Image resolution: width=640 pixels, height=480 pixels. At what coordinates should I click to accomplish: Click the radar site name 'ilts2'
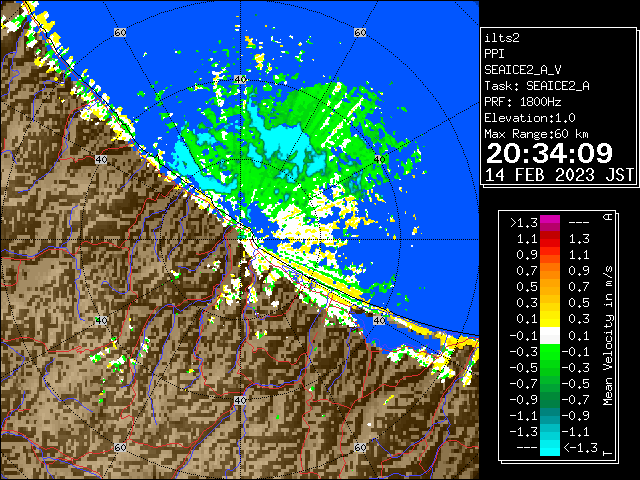502,38
